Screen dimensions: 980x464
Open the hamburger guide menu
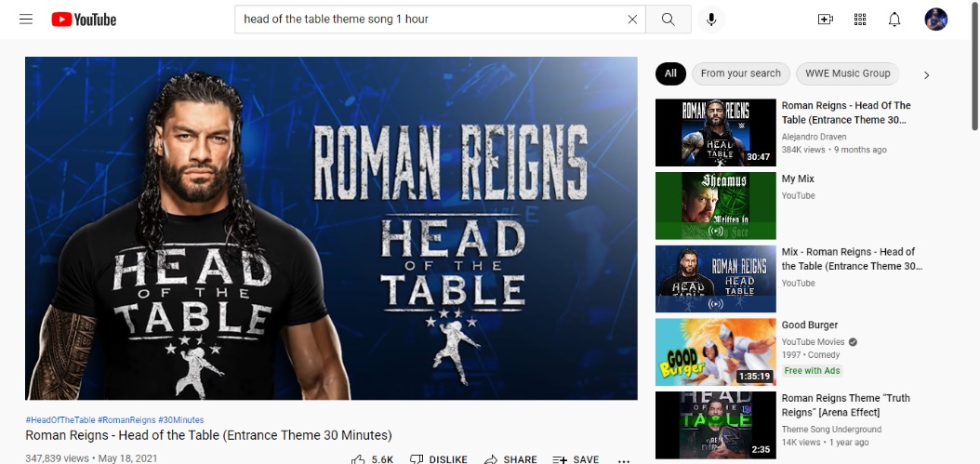click(26, 20)
